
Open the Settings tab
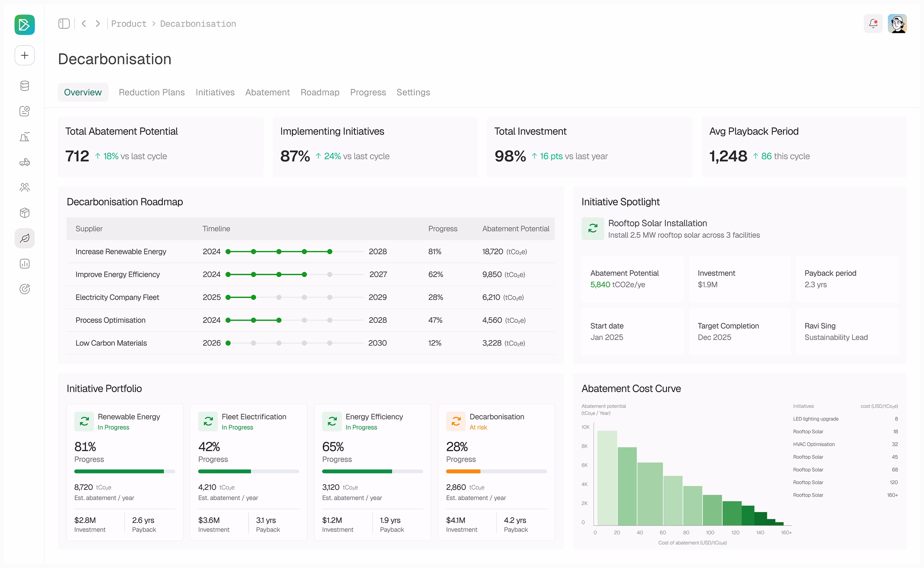point(414,92)
